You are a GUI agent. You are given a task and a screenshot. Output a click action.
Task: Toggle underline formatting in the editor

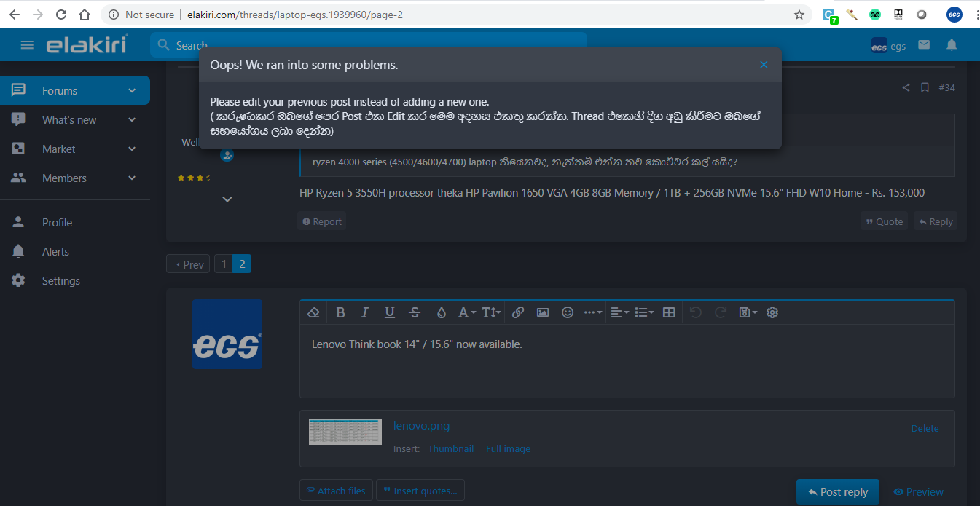(x=390, y=312)
